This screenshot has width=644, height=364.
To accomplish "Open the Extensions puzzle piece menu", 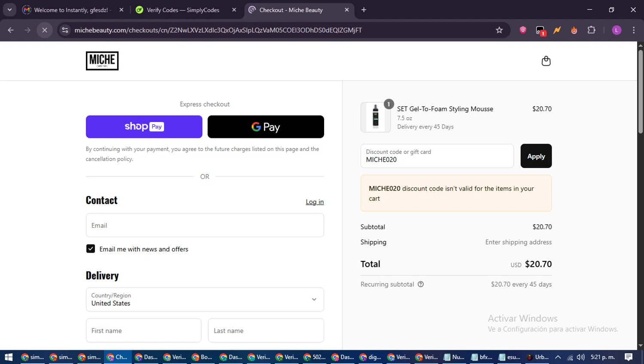I will [591, 30].
